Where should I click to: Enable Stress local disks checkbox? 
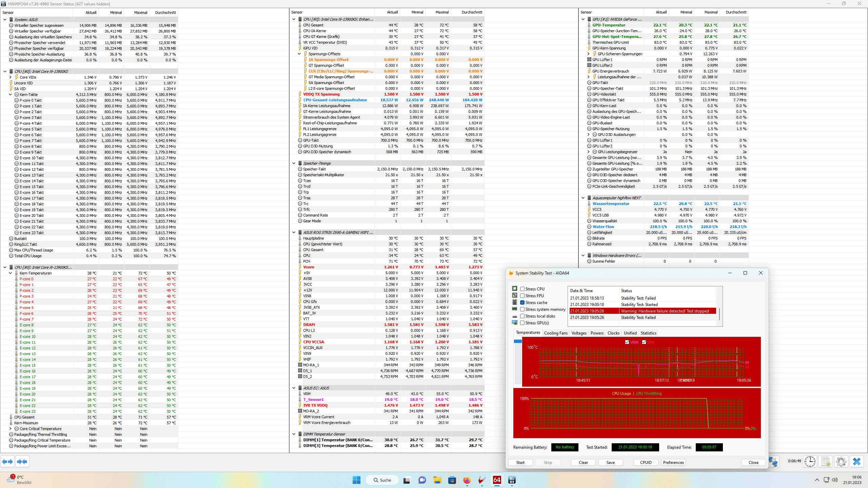522,316
